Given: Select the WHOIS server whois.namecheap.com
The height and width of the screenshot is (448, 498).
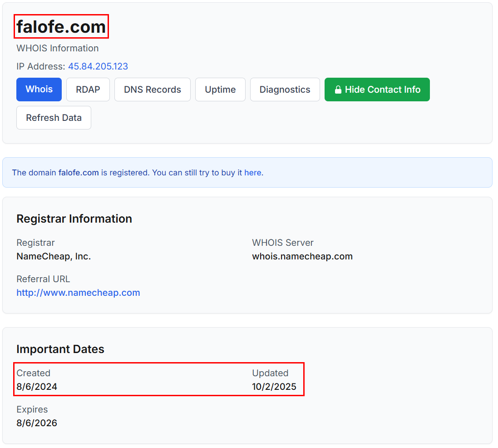Looking at the screenshot, I should point(302,256).
